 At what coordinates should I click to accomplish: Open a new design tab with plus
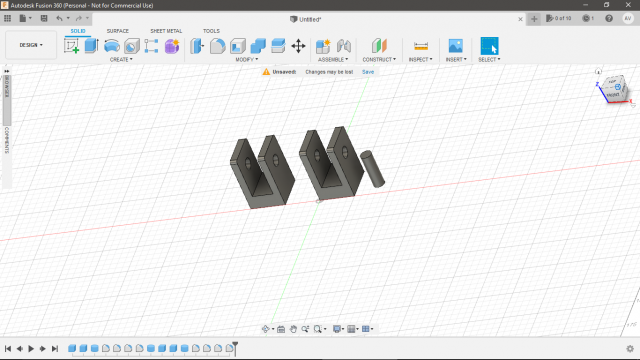point(534,19)
